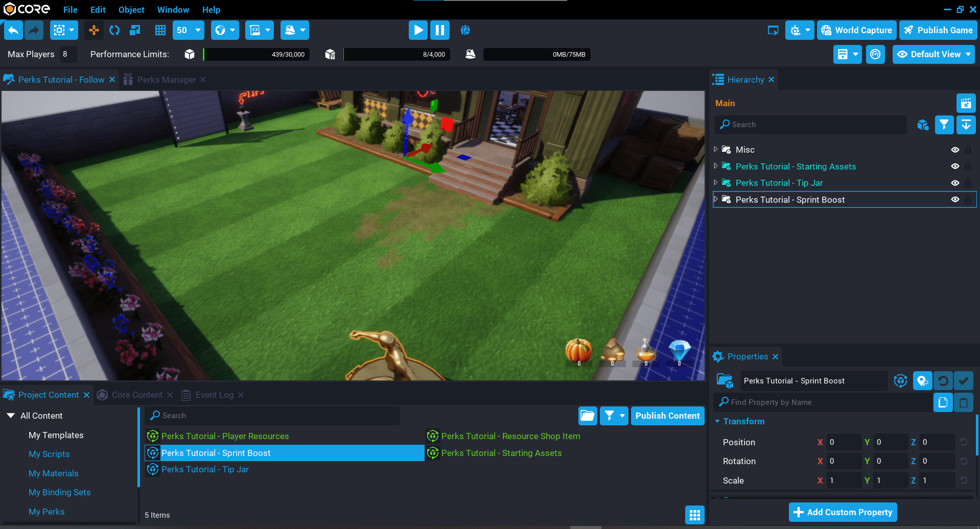
Task: Click the Pause preview button
Action: [439, 30]
